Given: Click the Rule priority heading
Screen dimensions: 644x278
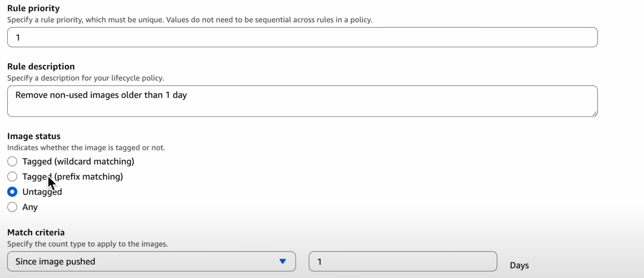Looking at the screenshot, I should (x=33, y=8).
